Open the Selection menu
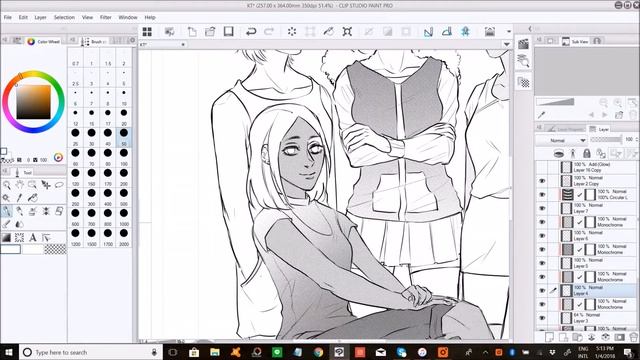This screenshot has width=640, height=360. pos(64,18)
